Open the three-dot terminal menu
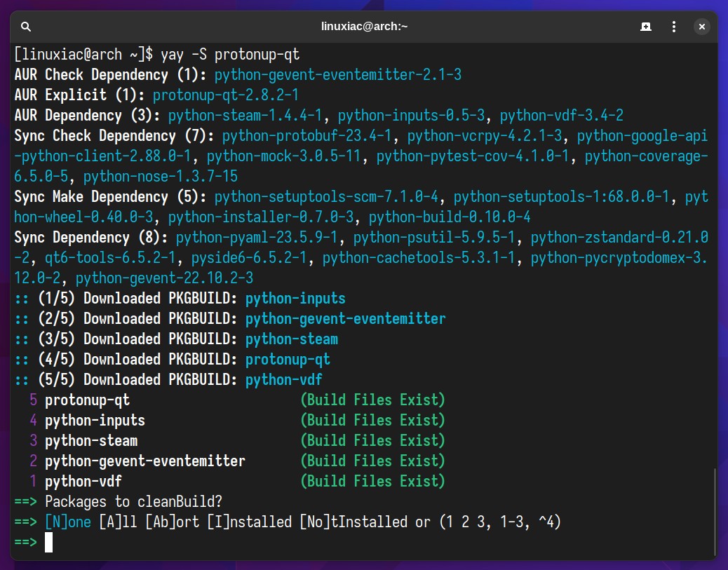Image resolution: width=728 pixels, height=570 pixels. [674, 27]
